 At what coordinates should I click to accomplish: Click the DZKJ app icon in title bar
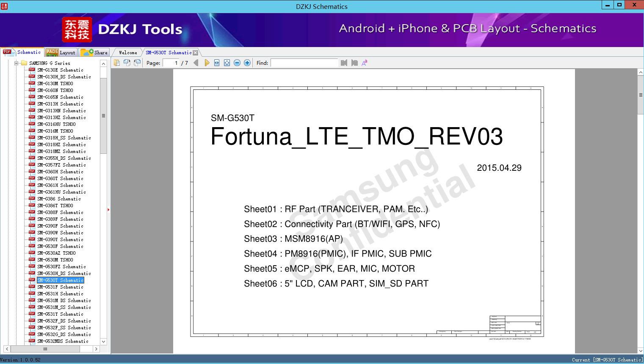point(4,6)
